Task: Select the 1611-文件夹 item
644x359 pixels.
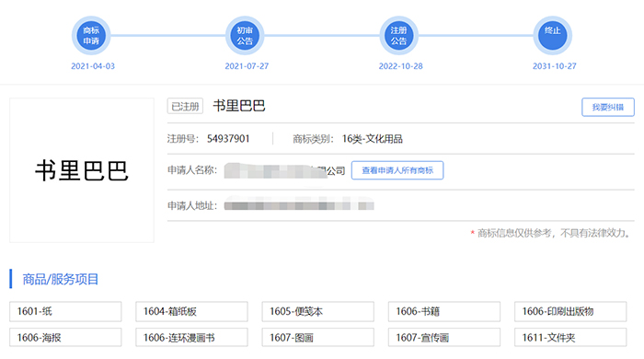Action: click(570, 338)
